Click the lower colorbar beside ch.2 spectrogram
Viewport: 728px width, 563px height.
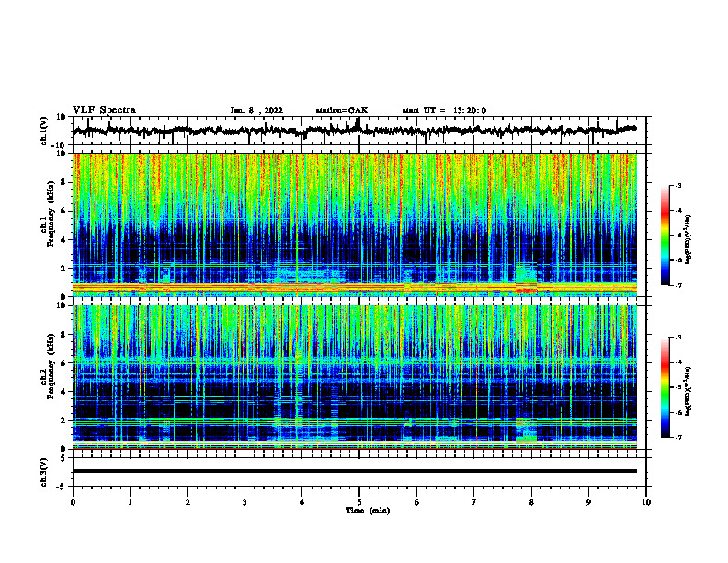(665, 387)
